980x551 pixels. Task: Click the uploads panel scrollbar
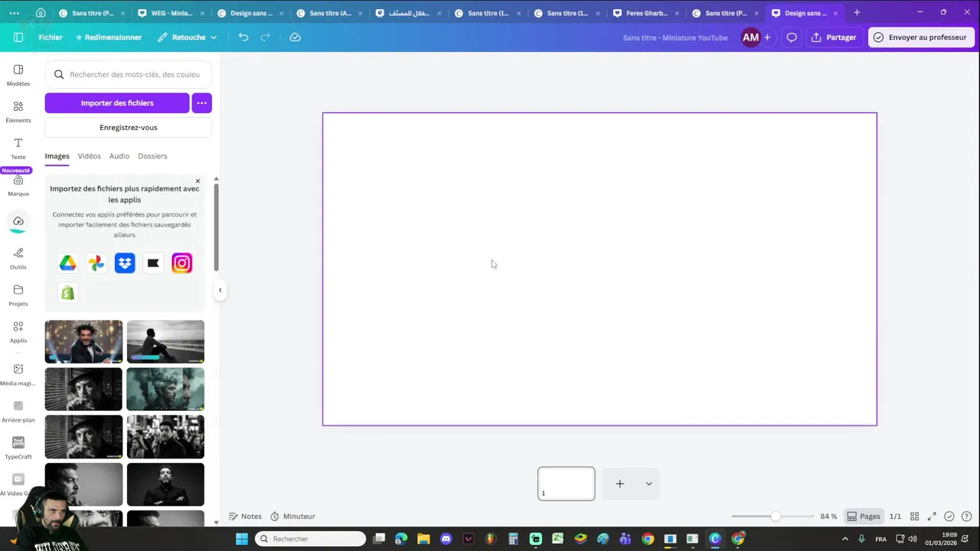[x=216, y=227]
